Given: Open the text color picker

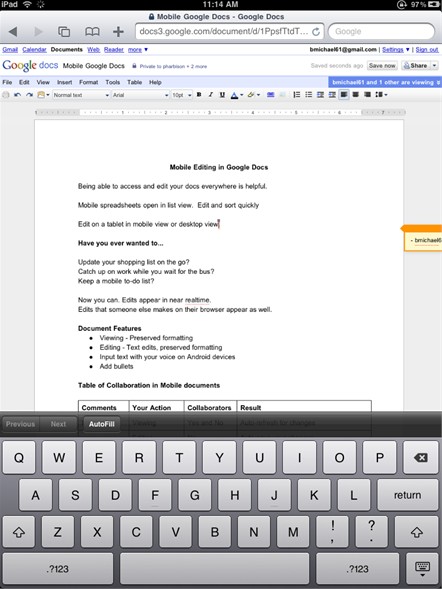Looking at the screenshot, I should coord(237,95).
